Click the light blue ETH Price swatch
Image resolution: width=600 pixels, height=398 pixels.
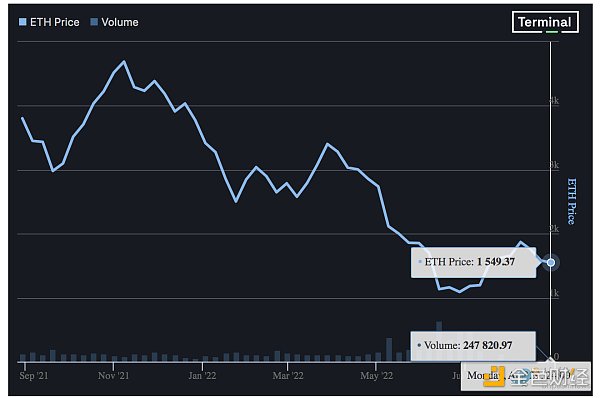[x=23, y=22]
